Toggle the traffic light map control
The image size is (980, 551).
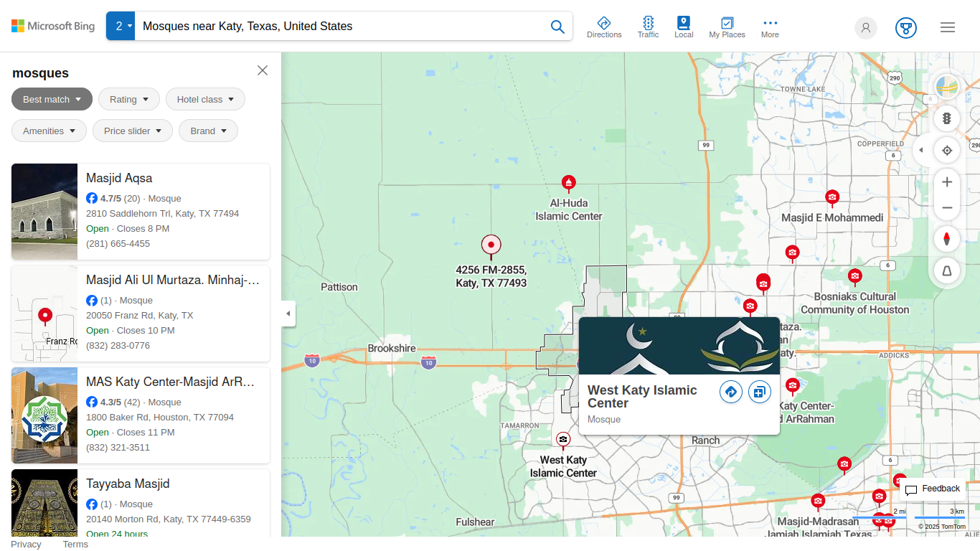coord(947,118)
